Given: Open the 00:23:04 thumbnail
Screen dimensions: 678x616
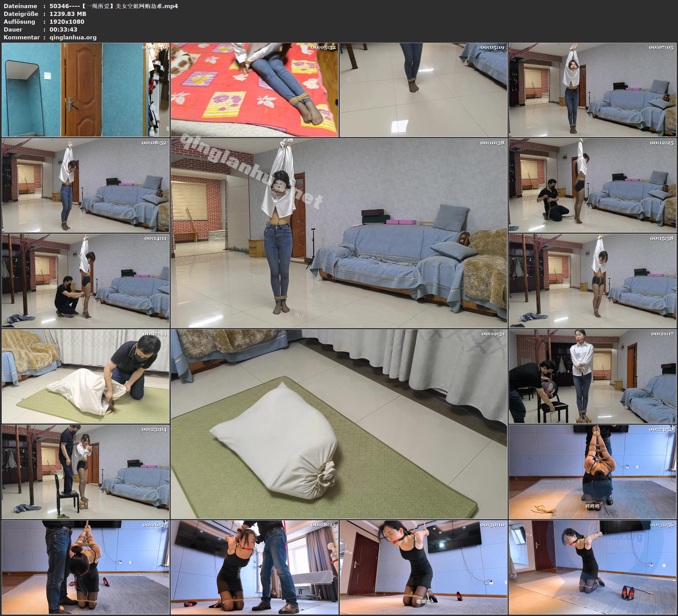Looking at the screenshot, I should [x=85, y=472].
